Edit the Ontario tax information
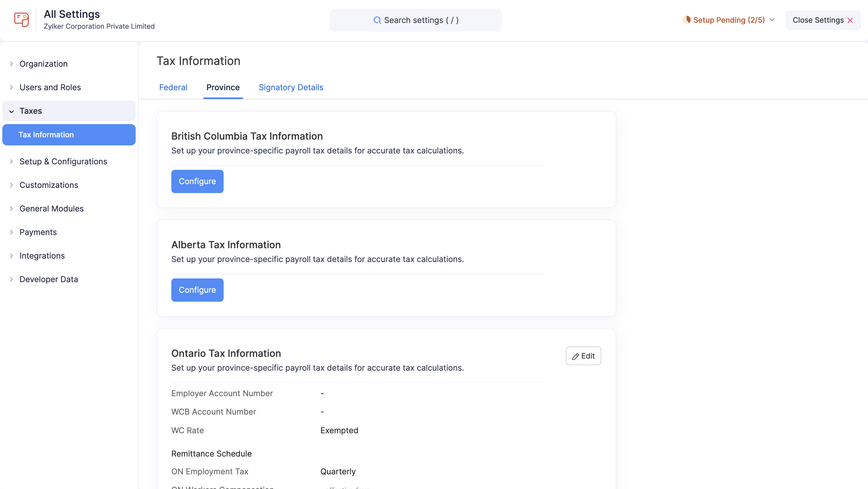Image resolution: width=868 pixels, height=489 pixels. pyautogui.click(x=583, y=356)
